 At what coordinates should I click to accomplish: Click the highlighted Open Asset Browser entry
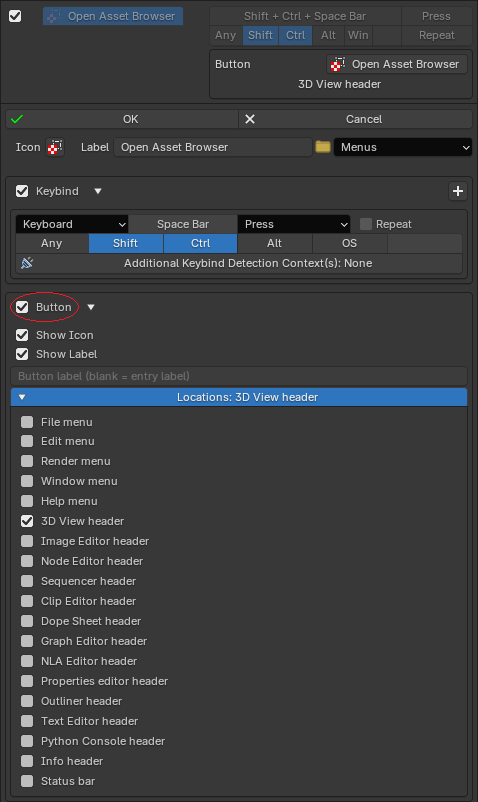click(113, 16)
